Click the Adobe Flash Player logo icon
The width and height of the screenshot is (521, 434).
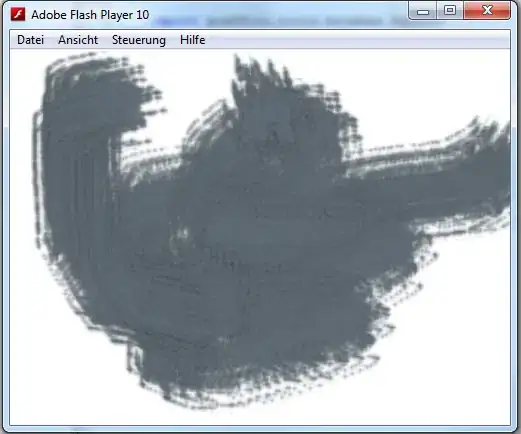tap(18, 15)
